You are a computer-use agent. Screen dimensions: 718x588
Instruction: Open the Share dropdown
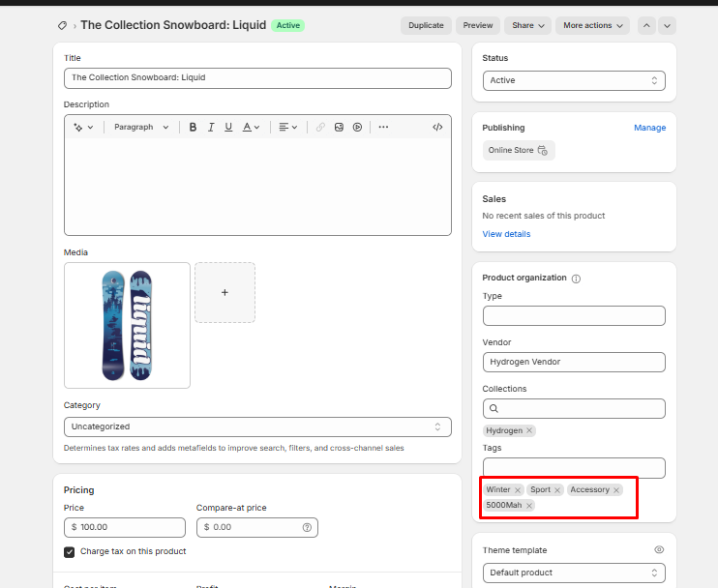(527, 25)
